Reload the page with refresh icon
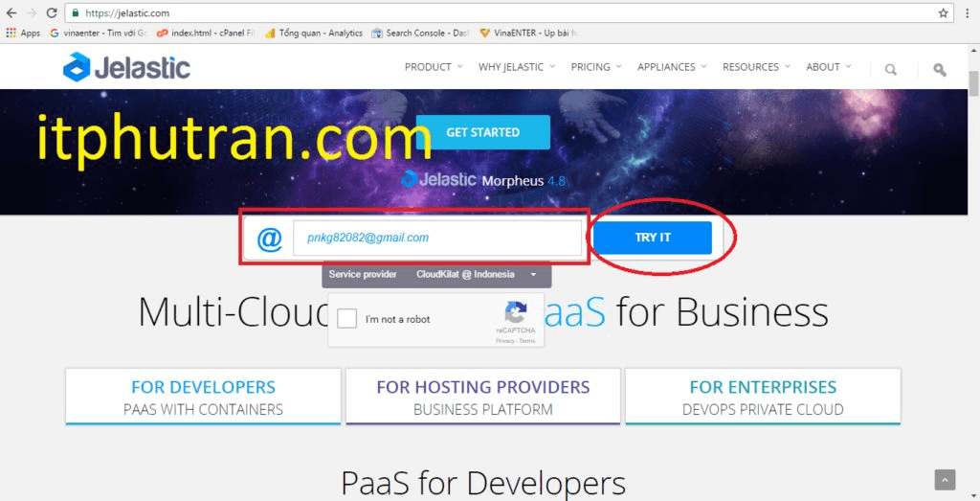 point(52,12)
